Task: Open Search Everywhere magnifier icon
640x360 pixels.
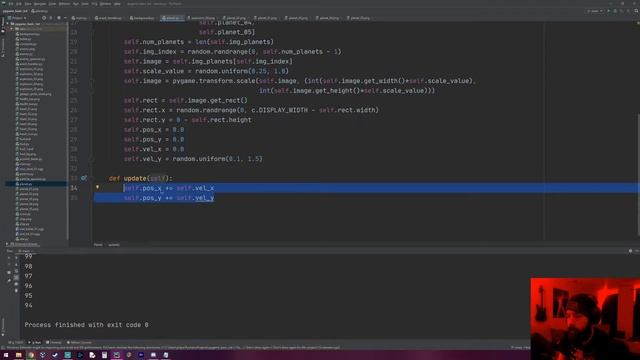Action: tap(636, 11)
